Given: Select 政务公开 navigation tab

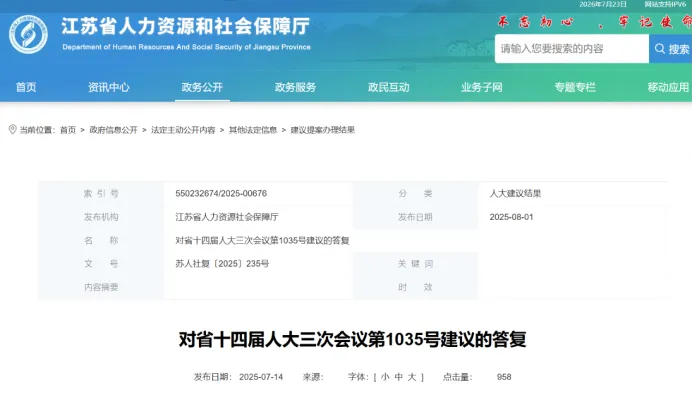Looking at the screenshot, I should [x=202, y=87].
